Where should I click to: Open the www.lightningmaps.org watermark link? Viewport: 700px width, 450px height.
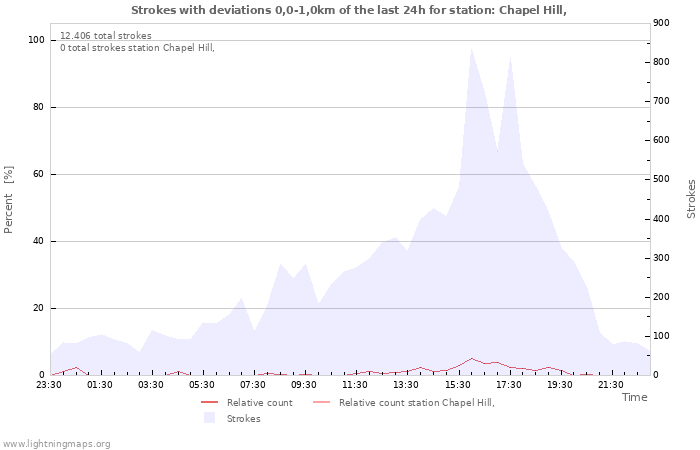(x=57, y=443)
